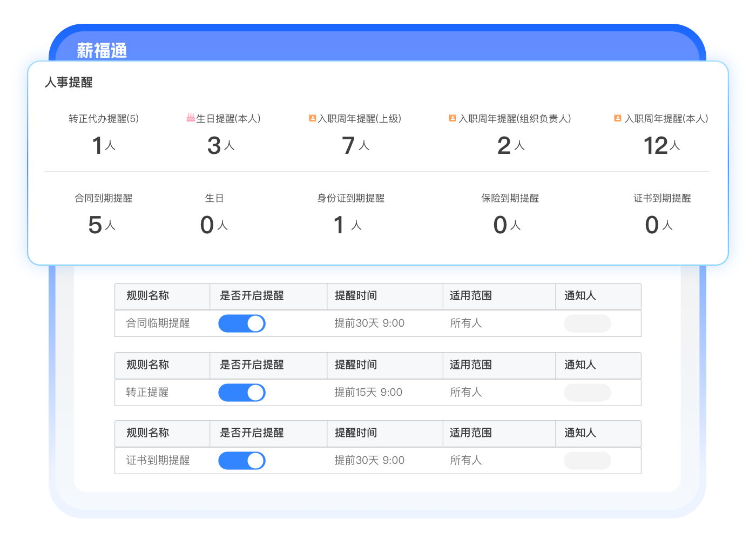Open the 证书到期提醒 stat card in the panel
Image resolution: width=756 pixels, height=540 pixels.
662,213
